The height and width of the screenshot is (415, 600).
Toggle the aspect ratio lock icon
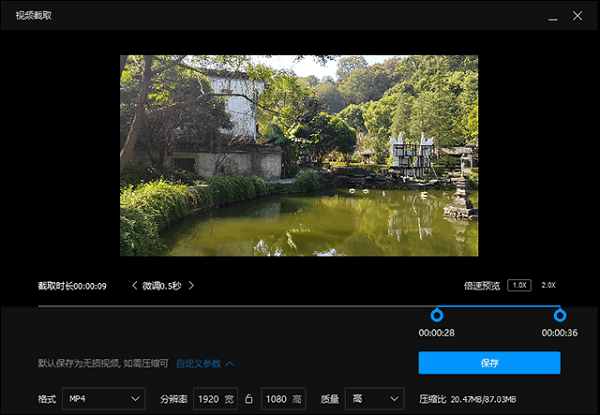[x=249, y=398]
